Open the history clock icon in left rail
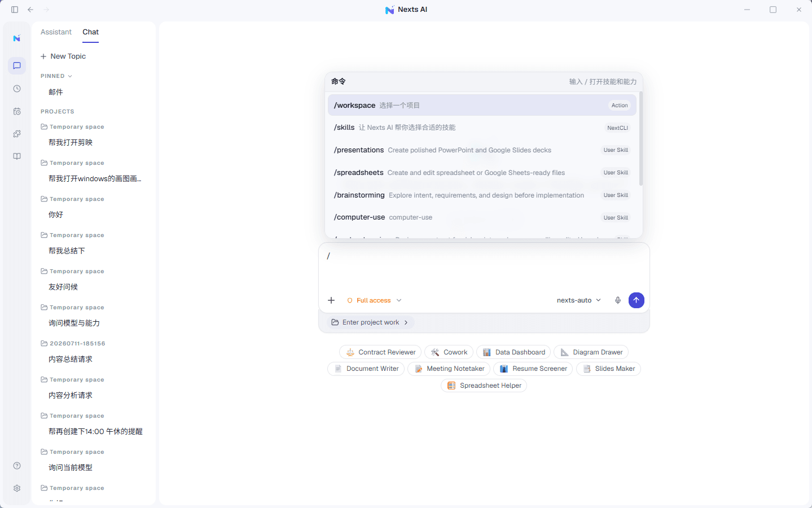The image size is (812, 508). (17, 89)
